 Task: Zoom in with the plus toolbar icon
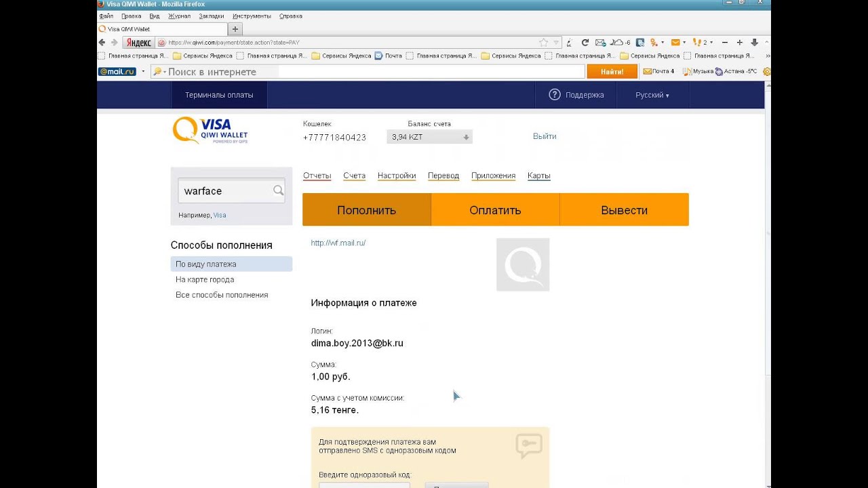[x=740, y=42]
